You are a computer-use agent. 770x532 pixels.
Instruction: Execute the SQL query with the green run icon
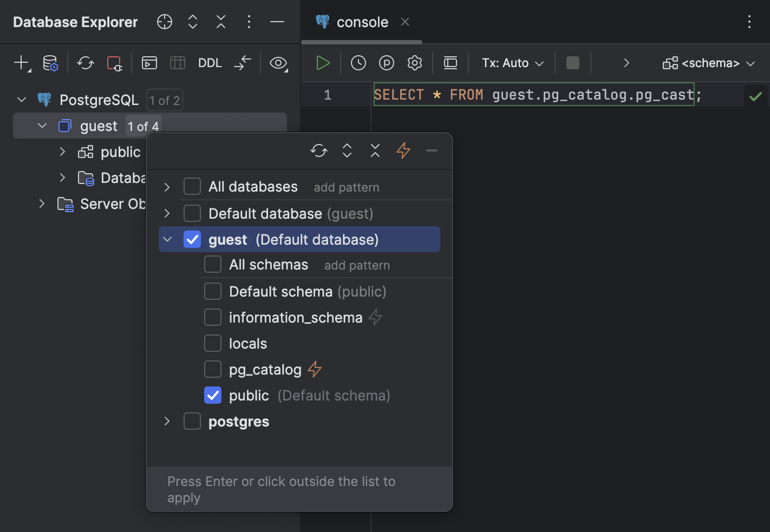point(323,63)
